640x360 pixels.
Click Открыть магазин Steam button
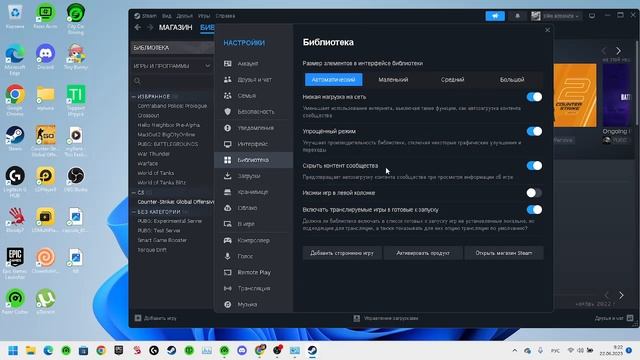tap(504, 253)
